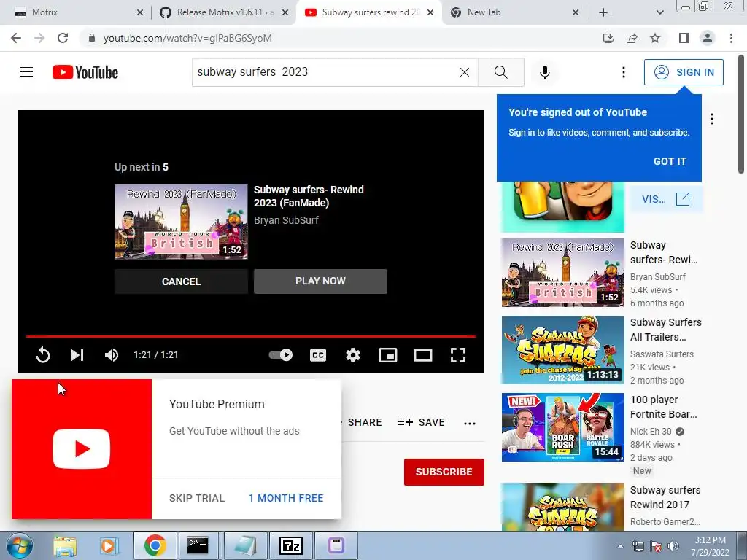Switch to the Motrix tab
The image size is (747, 560).
[75, 12]
